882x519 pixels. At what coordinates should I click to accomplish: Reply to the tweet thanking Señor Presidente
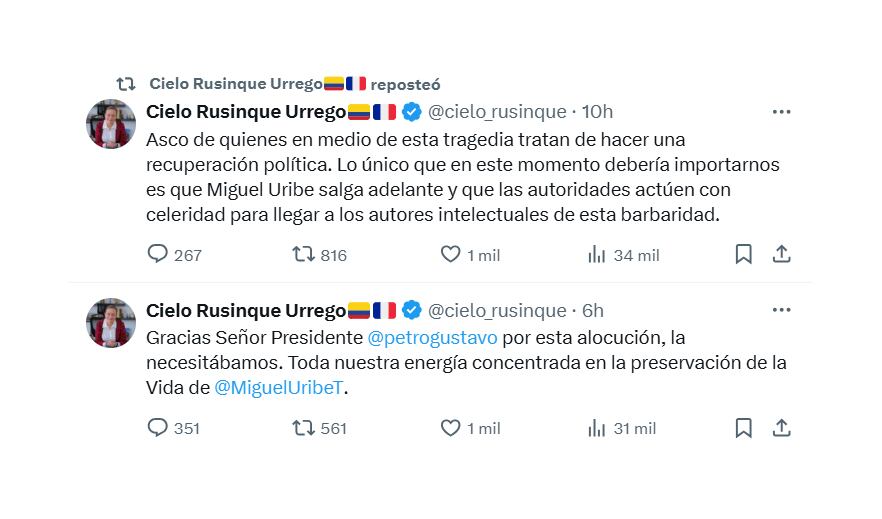point(158,428)
